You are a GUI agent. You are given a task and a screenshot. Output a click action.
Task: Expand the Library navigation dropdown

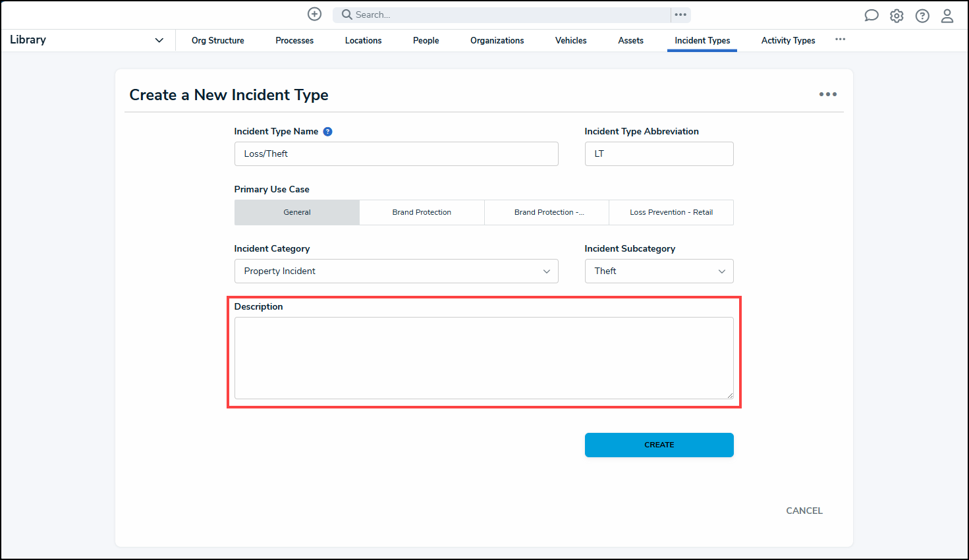(159, 40)
